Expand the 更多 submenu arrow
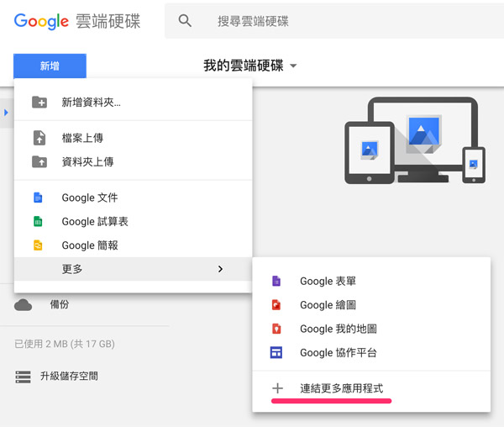This screenshot has width=504, height=427. click(x=220, y=269)
